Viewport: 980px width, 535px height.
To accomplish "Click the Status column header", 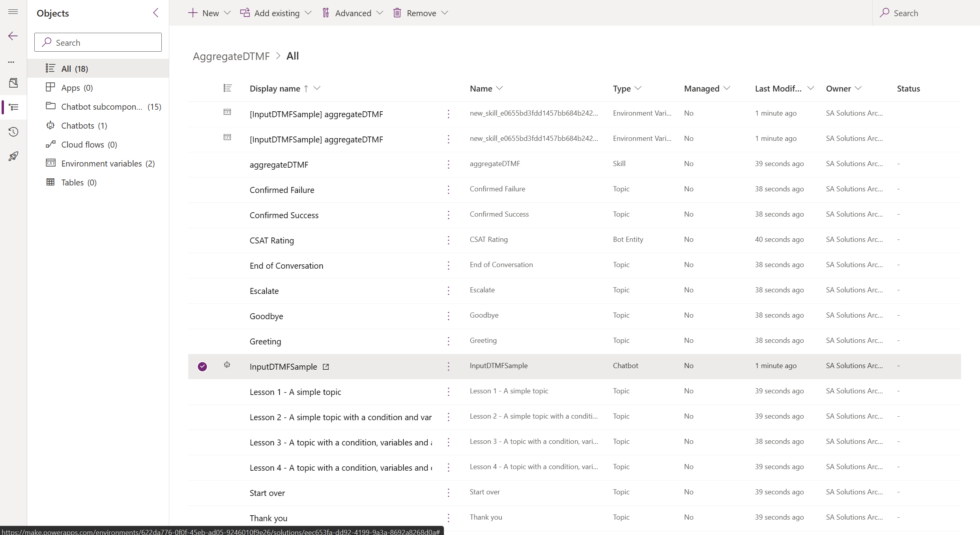I will [x=908, y=88].
